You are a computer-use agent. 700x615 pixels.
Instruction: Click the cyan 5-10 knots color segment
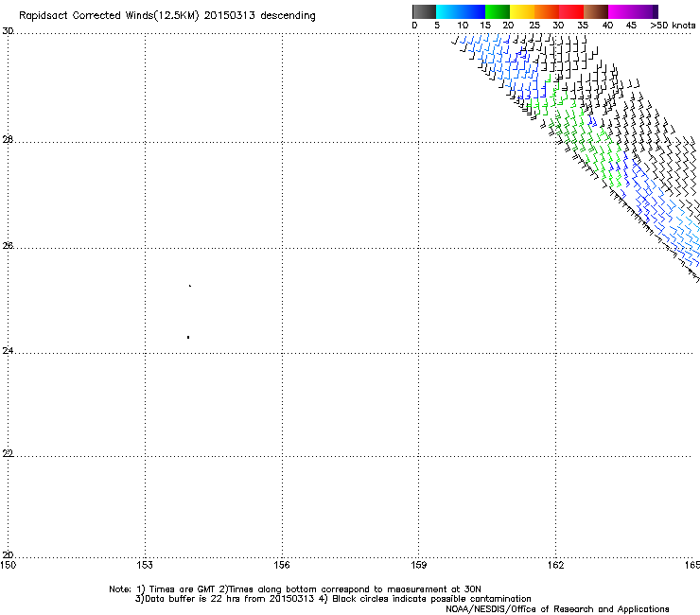click(x=448, y=11)
